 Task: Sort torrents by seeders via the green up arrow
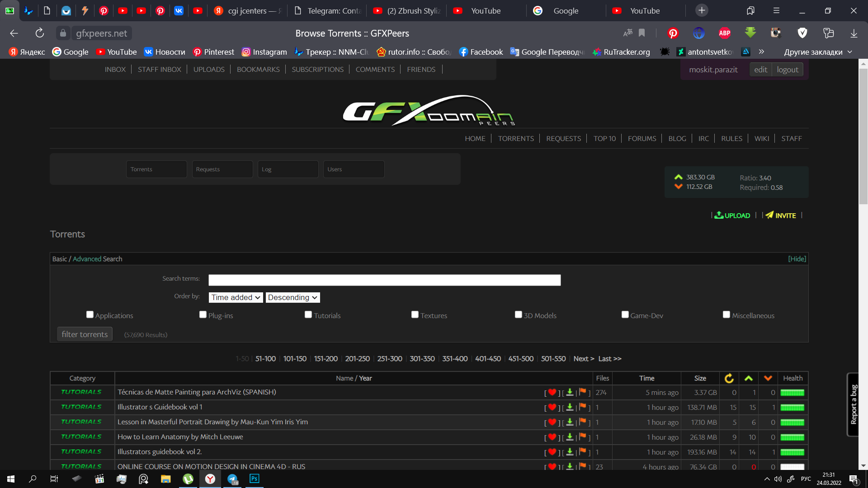[749, 378]
